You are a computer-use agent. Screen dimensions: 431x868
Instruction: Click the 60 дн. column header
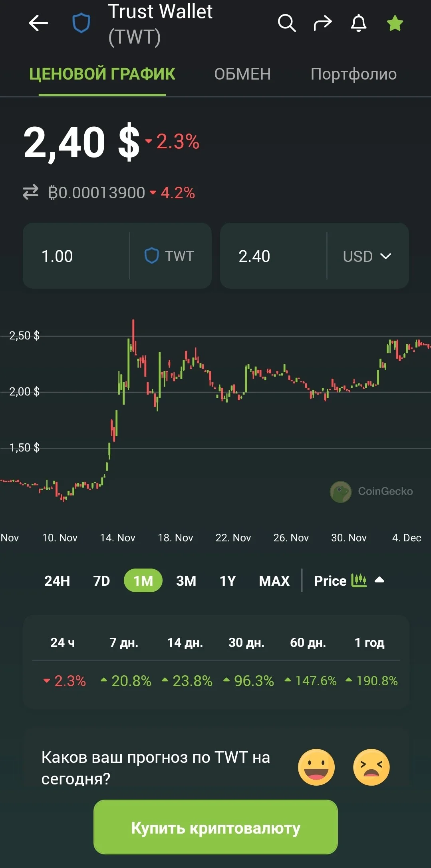[x=308, y=643]
